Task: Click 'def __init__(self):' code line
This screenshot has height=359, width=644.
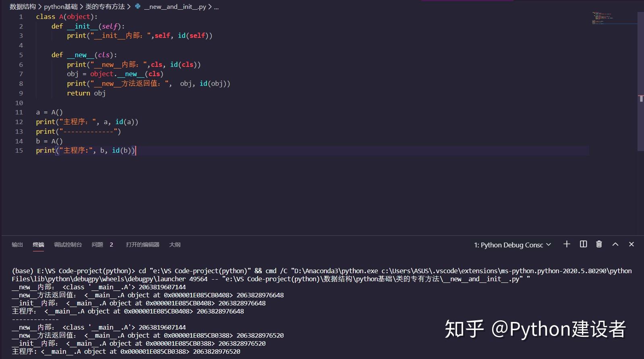Action: 88,26
